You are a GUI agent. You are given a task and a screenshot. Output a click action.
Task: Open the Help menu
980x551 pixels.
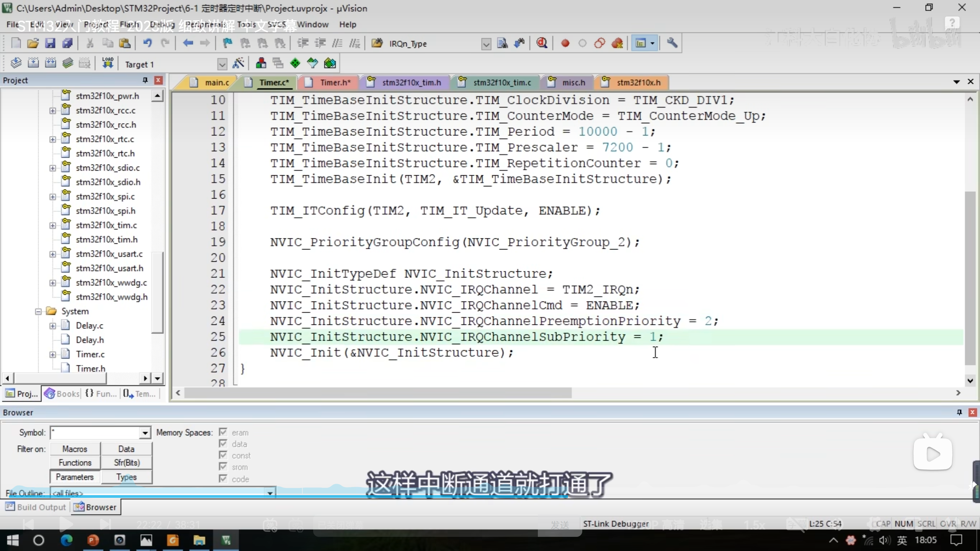coord(347,24)
